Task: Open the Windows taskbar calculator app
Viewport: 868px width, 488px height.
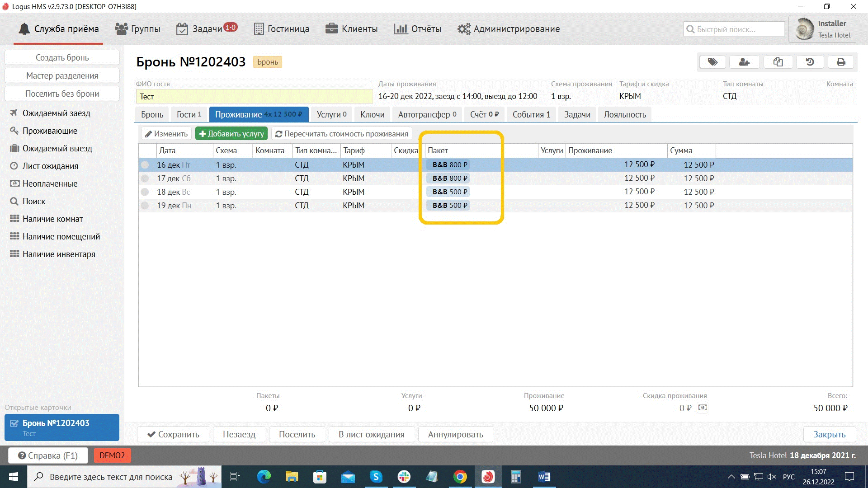Action: pos(516,477)
